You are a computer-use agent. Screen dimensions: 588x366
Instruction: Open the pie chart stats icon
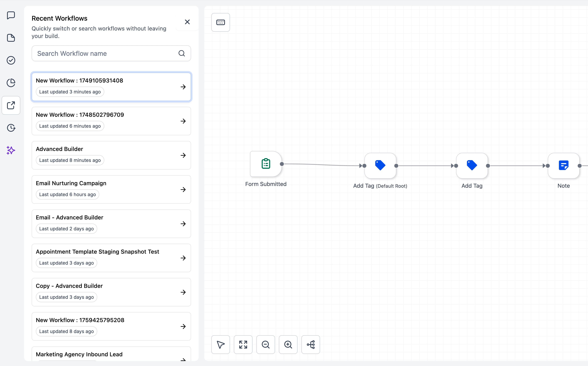(x=11, y=83)
